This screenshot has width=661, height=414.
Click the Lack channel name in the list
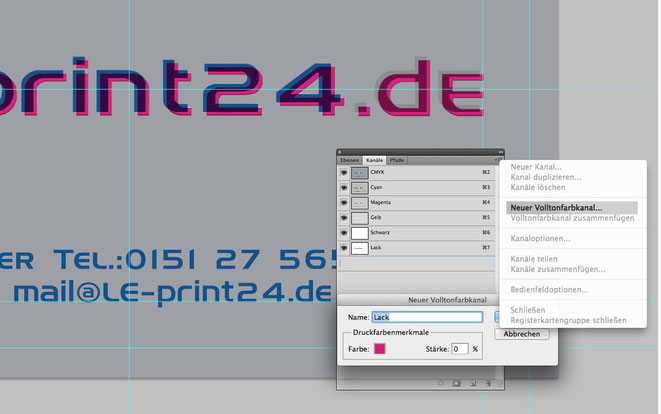pos(376,247)
